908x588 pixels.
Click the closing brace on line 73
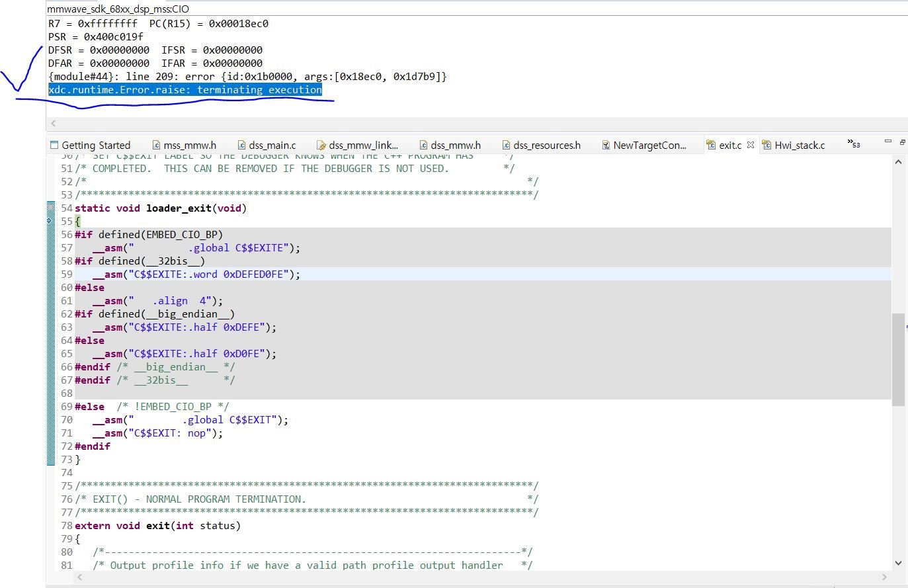click(x=77, y=459)
